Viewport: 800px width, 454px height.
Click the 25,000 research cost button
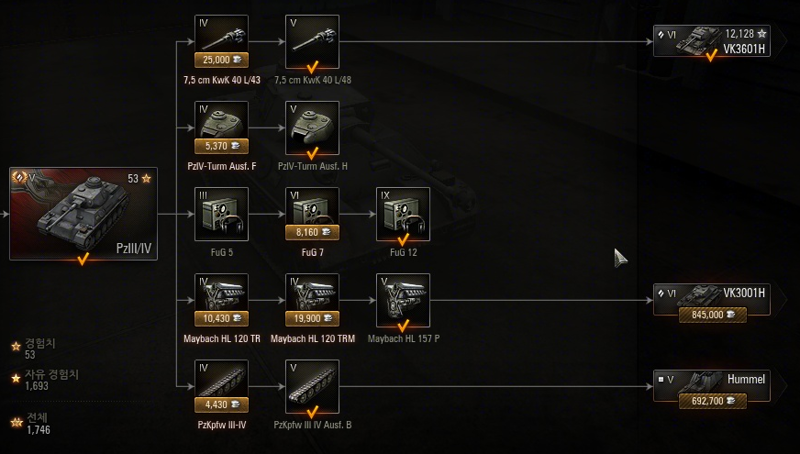(x=221, y=60)
